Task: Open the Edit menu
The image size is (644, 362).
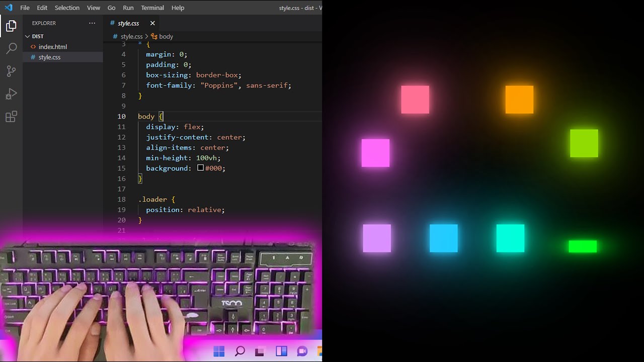Action: click(x=42, y=8)
